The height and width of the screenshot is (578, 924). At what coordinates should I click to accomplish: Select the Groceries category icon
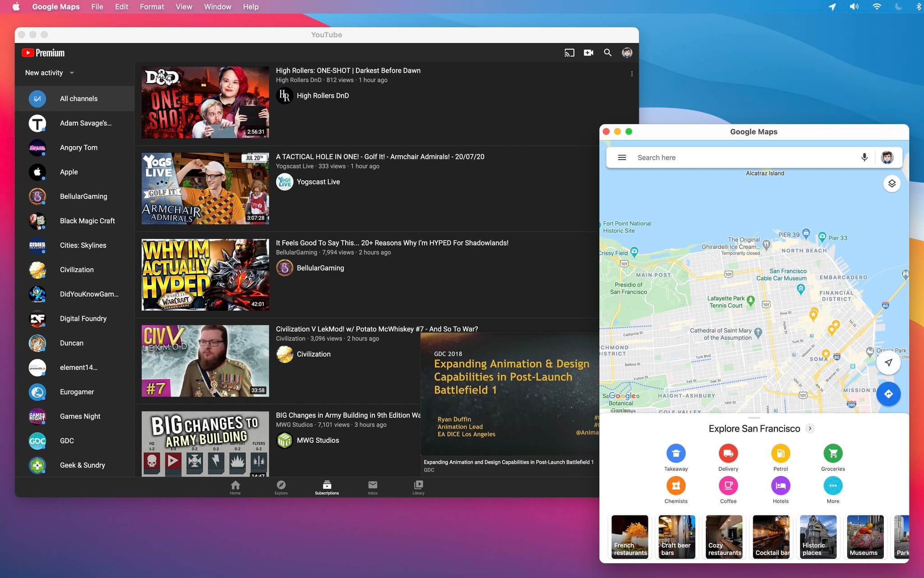[833, 453]
